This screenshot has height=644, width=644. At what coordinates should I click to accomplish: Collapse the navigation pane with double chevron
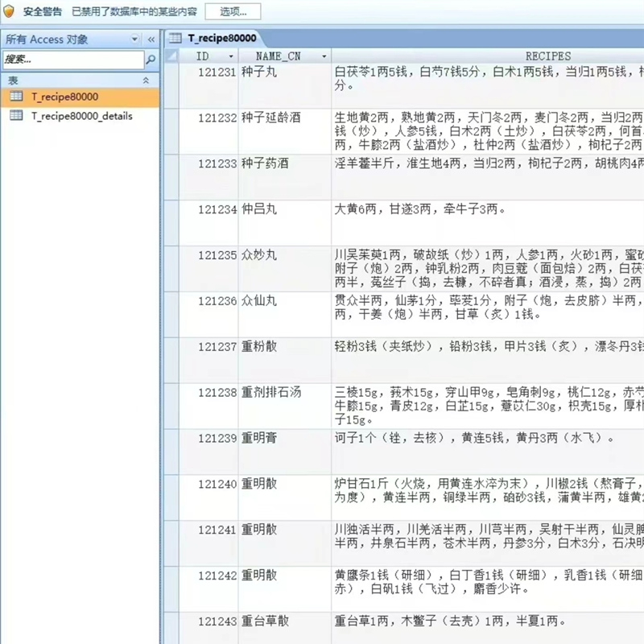click(x=151, y=39)
